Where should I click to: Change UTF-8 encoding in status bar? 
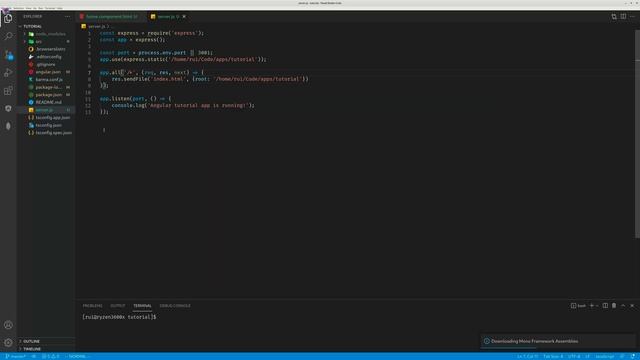click(x=574, y=356)
